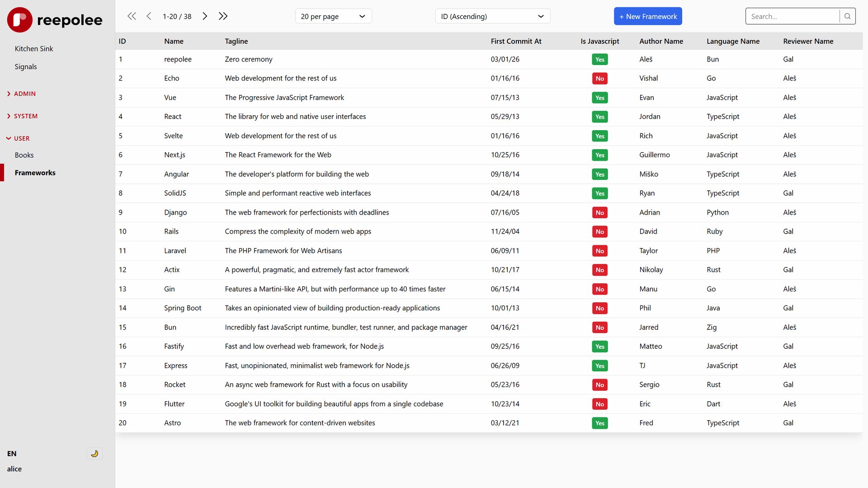The height and width of the screenshot is (488, 868).
Task: Click the Reviewer Name column header
Action: [808, 41]
